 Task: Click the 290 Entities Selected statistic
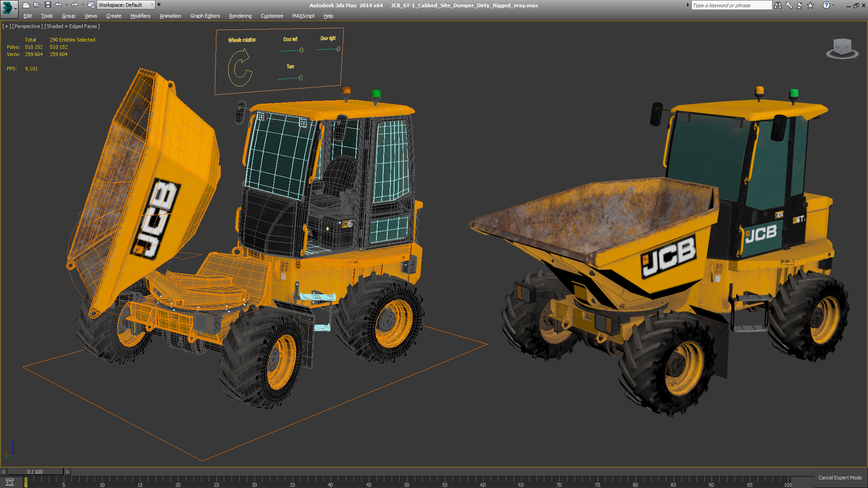(72, 40)
